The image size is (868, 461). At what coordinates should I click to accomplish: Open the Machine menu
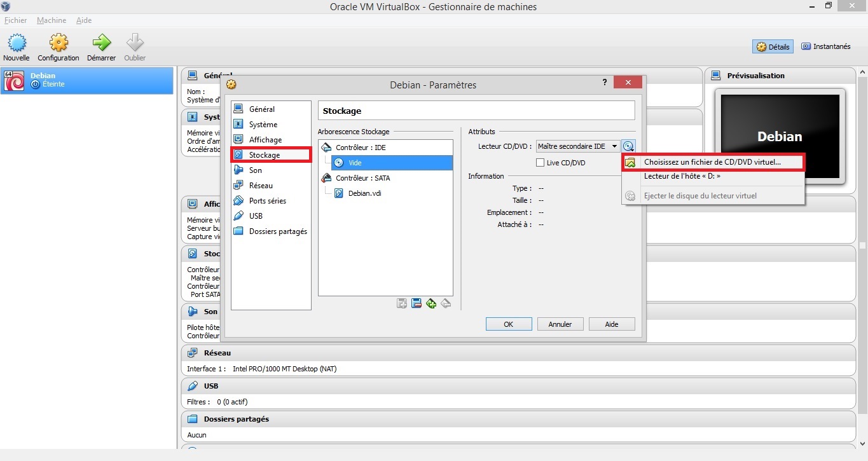(x=52, y=20)
